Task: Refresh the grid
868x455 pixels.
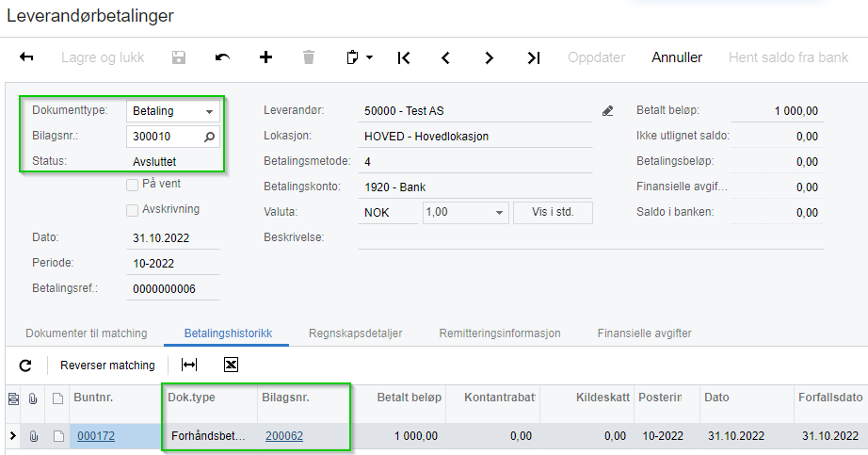Action: 25,366
